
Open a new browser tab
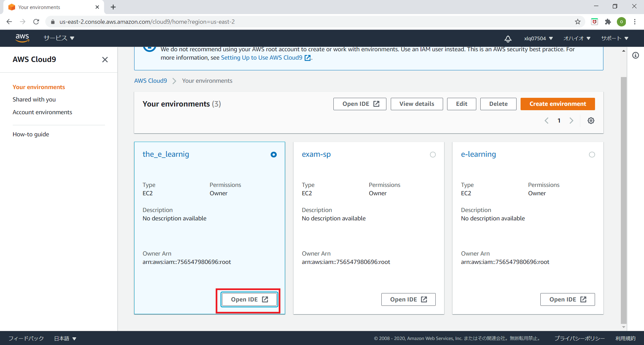point(113,7)
